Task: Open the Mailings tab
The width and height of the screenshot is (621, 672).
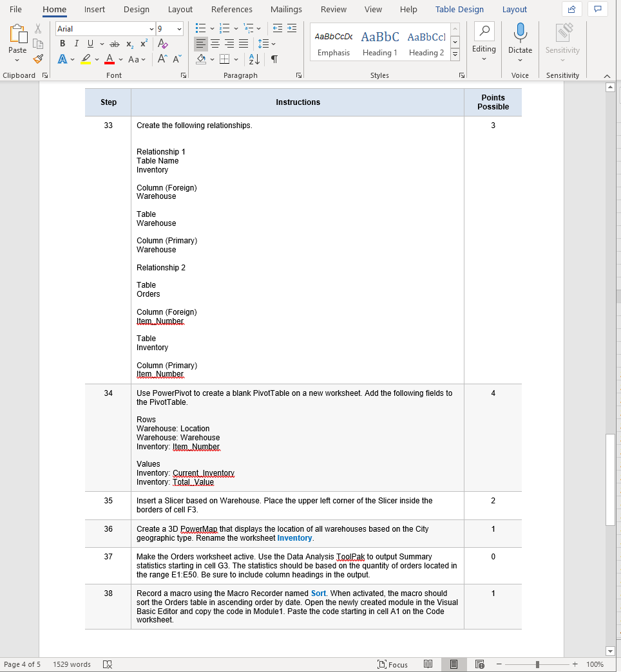Action: pyautogui.click(x=286, y=9)
